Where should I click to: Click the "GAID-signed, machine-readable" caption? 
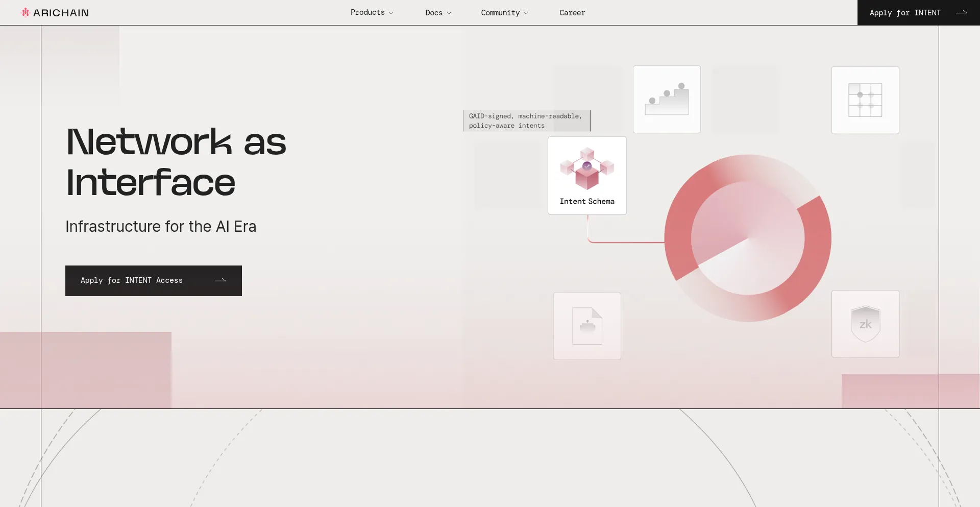(x=526, y=121)
